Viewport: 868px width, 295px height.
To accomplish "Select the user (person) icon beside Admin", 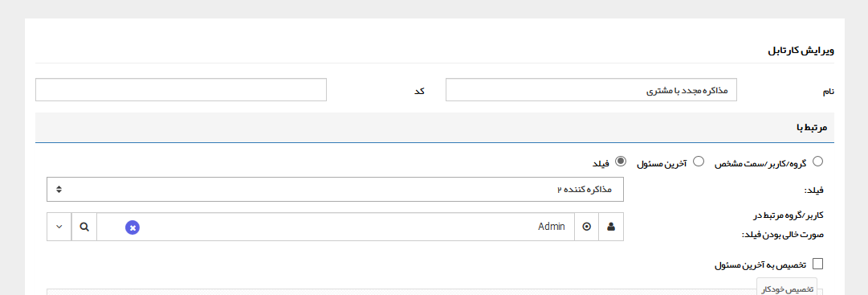I will 611,227.
